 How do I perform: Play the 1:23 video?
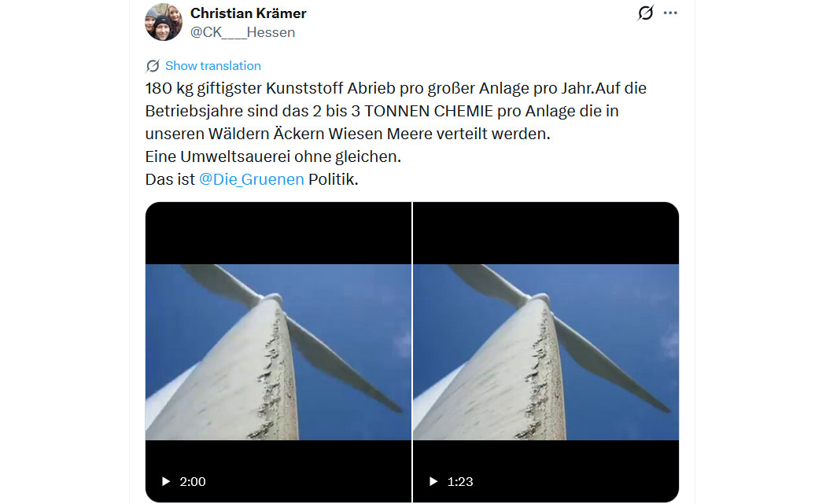pyautogui.click(x=433, y=481)
